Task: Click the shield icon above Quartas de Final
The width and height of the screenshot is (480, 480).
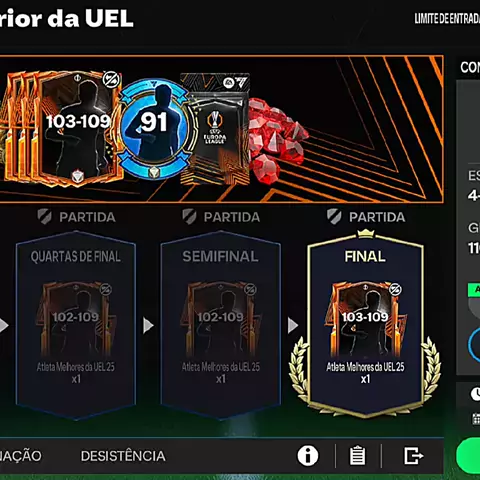Action: 44,217
